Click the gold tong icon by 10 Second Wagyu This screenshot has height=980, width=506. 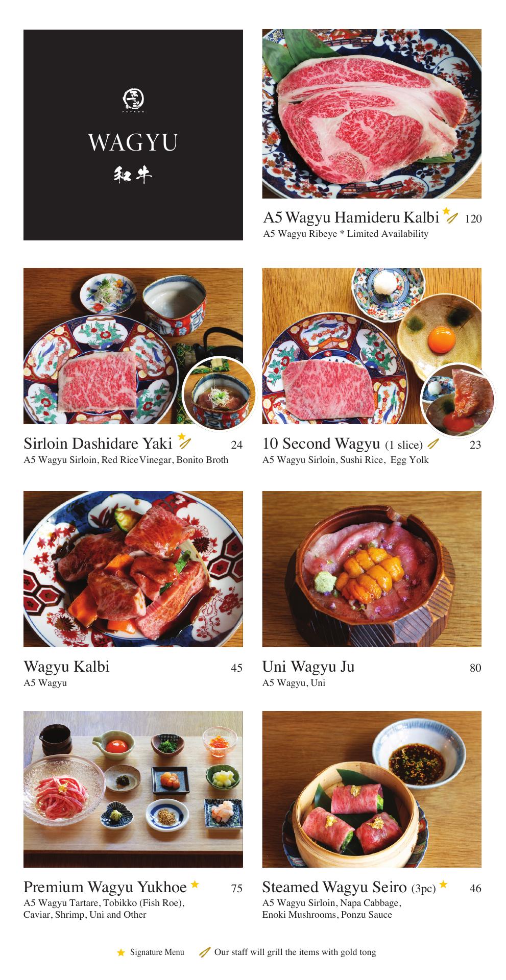tap(433, 444)
